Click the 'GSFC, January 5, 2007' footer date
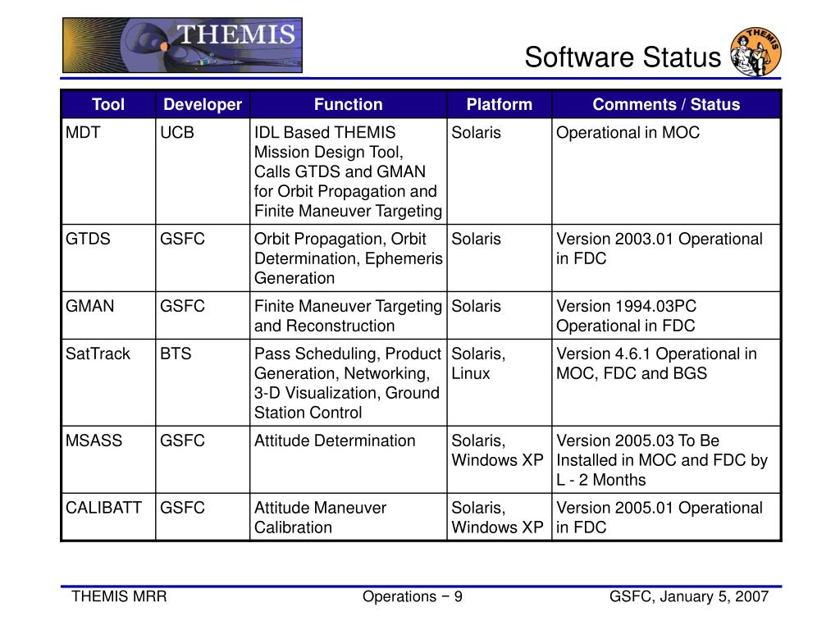The height and width of the screenshot is (630, 840). pyautogui.click(x=689, y=596)
